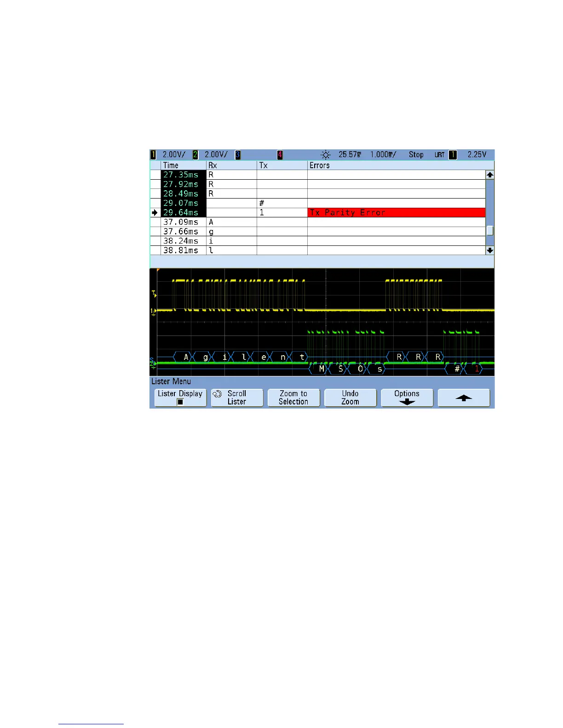Click the lister scrollbar down arrow

pos(490,250)
